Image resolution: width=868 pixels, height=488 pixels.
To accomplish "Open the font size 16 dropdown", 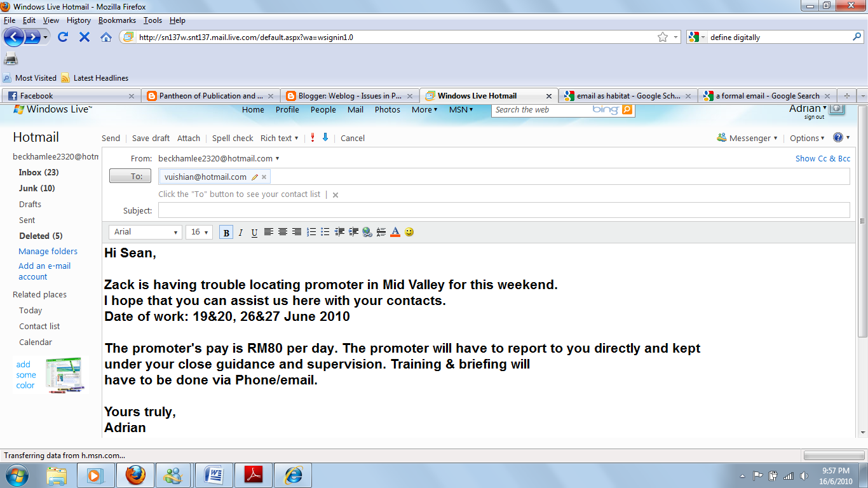I will coord(198,232).
